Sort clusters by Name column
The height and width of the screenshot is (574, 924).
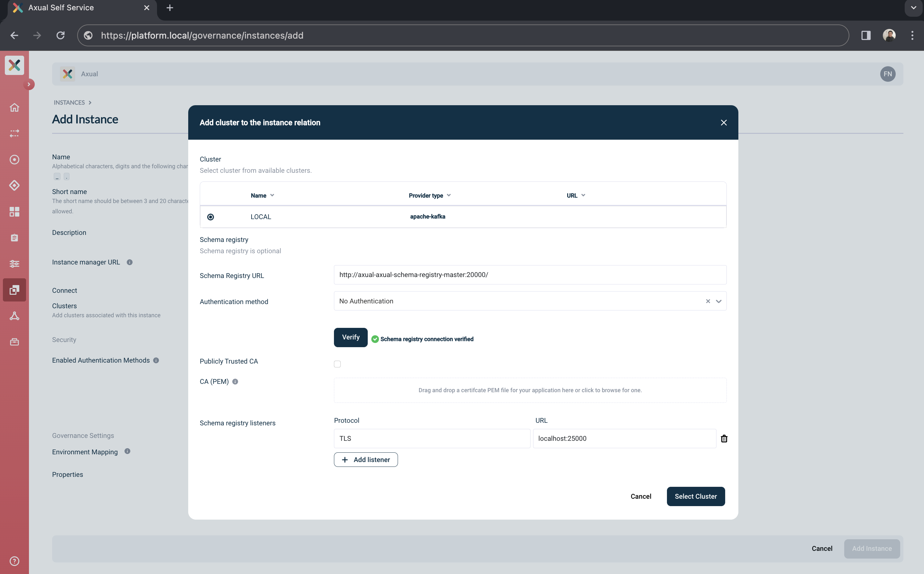pyautogui.click(x=262, y=196)
